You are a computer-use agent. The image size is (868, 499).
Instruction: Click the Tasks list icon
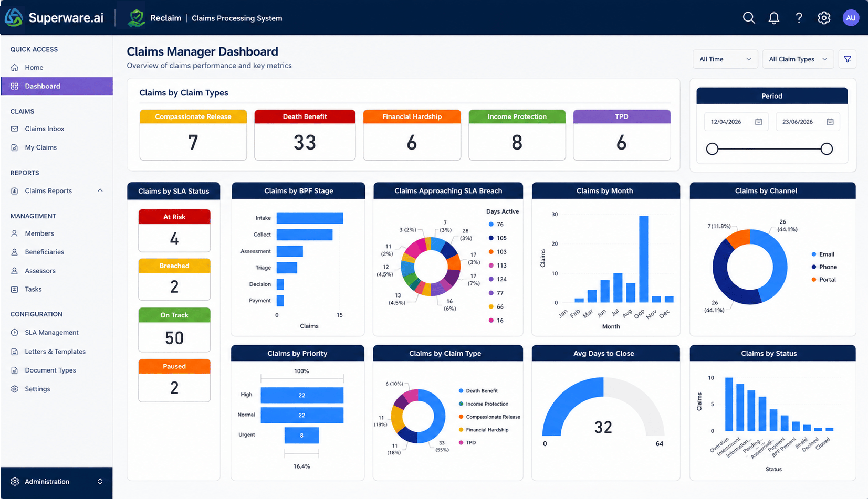click(x=15, y=289)
